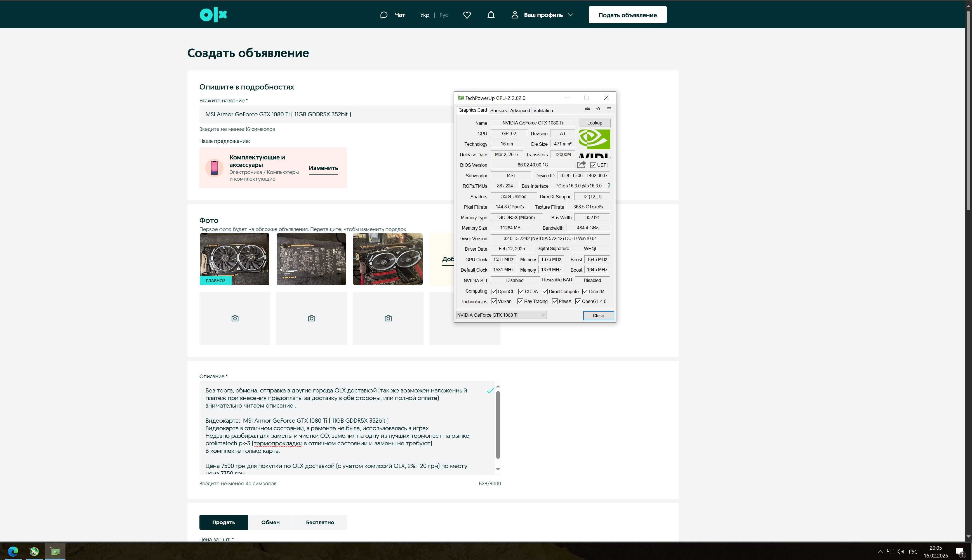Image resolution: width=972 pixels, height=560 pixels.
Task: Toggle the Ray Tracing checkbox
Action: click(520, 301)
